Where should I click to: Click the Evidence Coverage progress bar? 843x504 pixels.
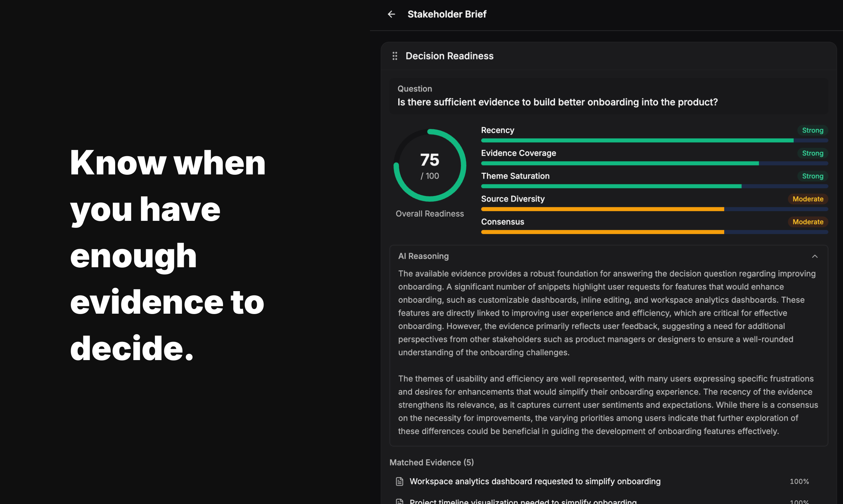pos(654,163)
